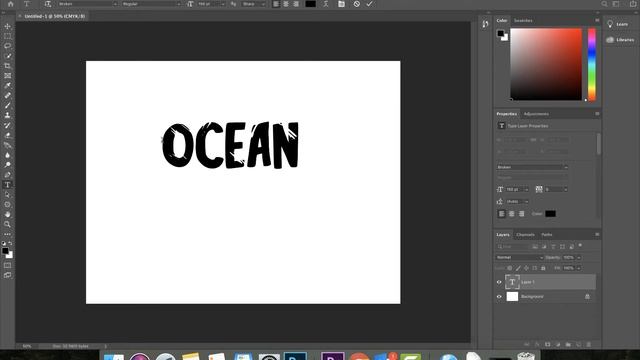
Task: Toggle the Character and Paragraph panels
Action: click(x=341, y=4)
